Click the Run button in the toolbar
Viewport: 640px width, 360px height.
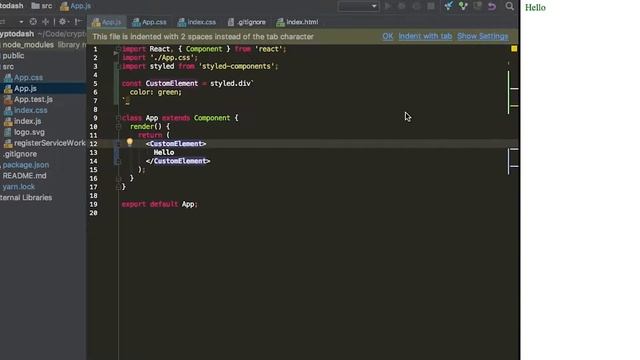point(388,6)
